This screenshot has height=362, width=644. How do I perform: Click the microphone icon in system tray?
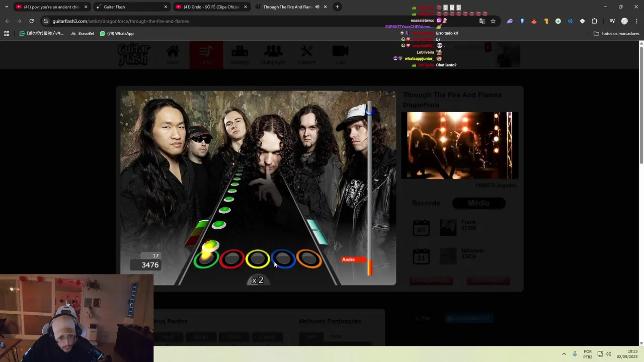coord(575,354)
